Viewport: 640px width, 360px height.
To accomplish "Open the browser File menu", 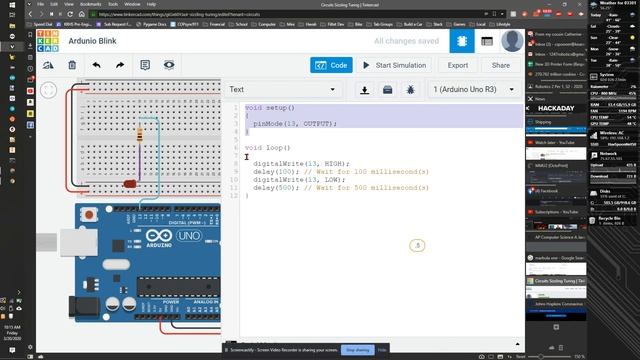I will tap(40, 4).
